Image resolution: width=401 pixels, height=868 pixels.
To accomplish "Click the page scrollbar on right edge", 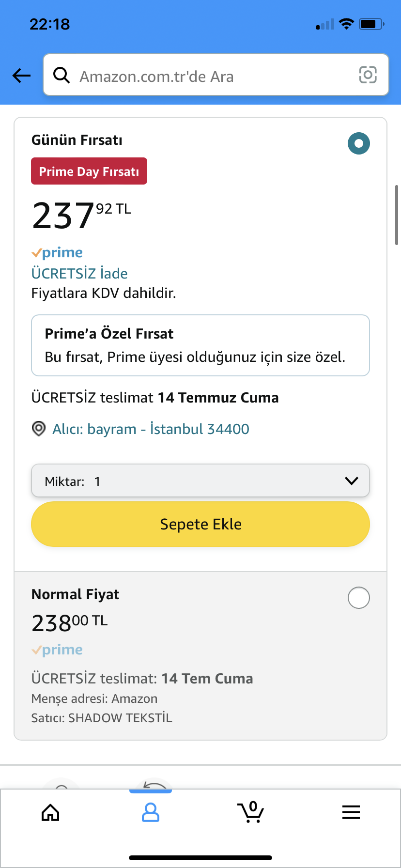I will (x=397, y=216).
